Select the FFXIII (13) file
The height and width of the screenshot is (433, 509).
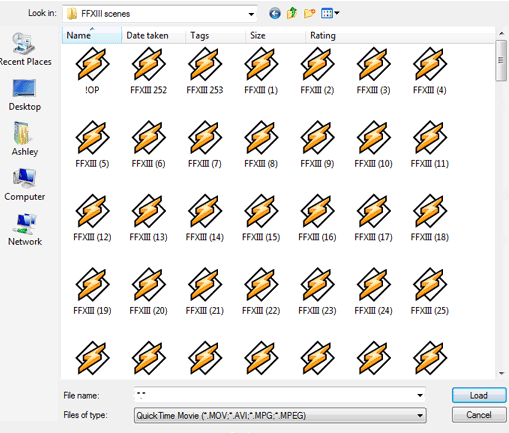point(148,218)
